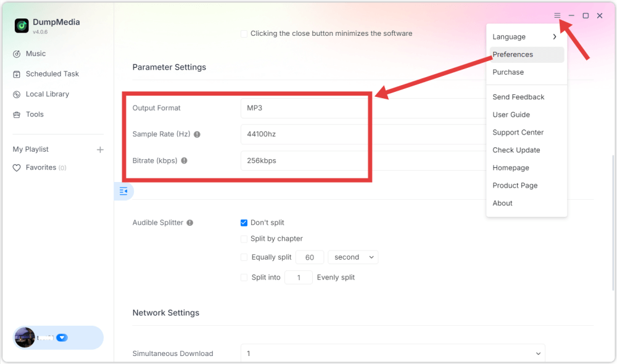Click the hamburger menu icon at top right
Viewport: 617px width, 364px height.
(557, 15)
